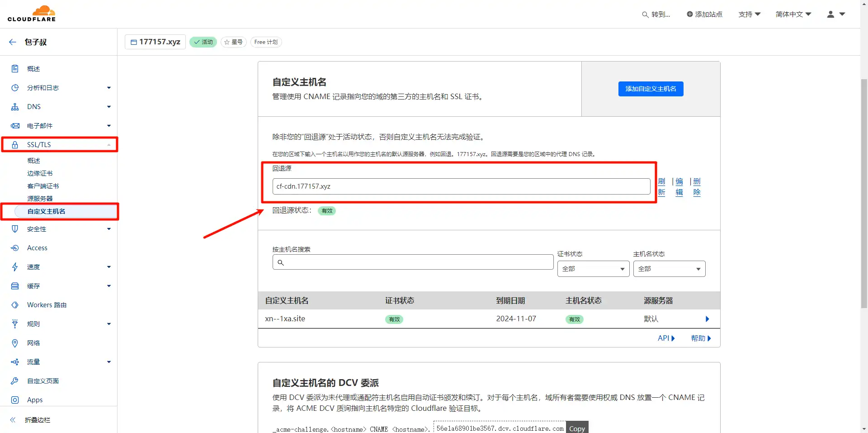Click the page vertical scrollbar

pyautogui.click(x=864, y=194)
